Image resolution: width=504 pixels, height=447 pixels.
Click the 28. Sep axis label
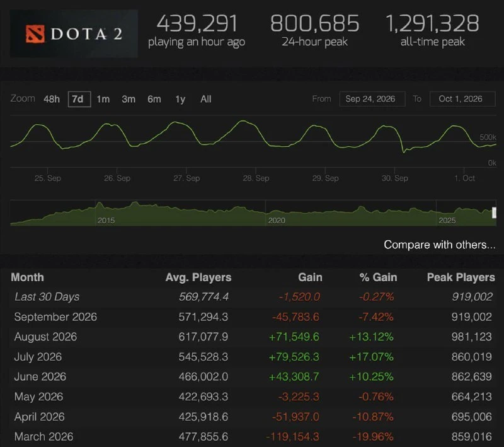point(256,178)
